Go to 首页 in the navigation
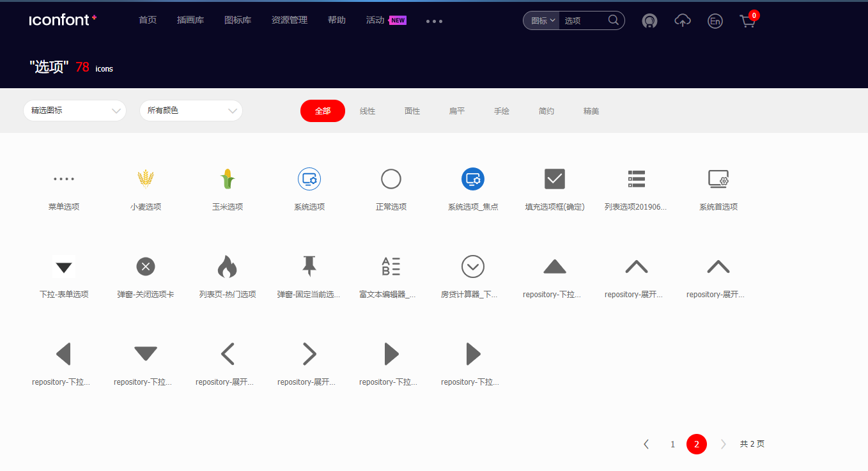 click(148, 20)
